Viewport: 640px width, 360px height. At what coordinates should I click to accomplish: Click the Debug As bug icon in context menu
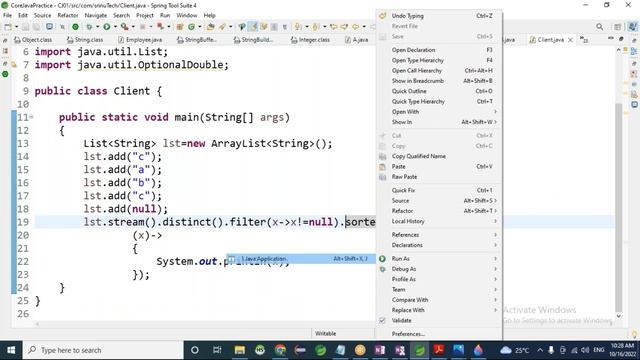click(x=382, y=269)
